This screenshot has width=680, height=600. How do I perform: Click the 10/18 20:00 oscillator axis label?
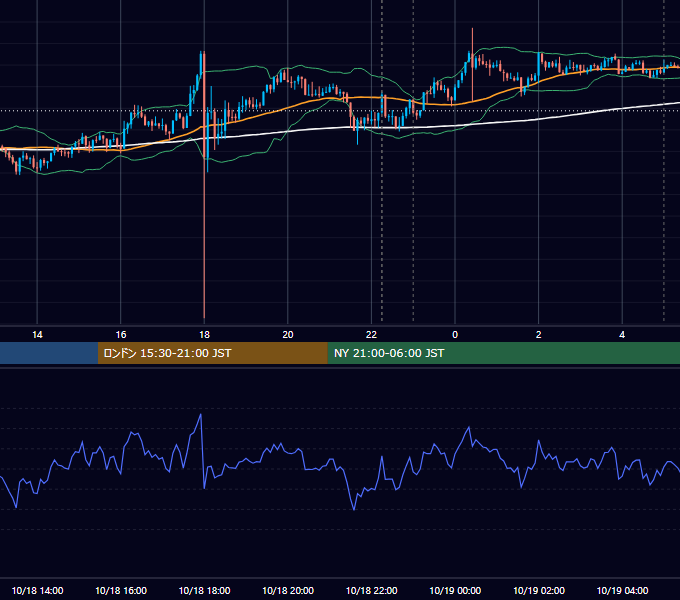click(x=288, y=590)
